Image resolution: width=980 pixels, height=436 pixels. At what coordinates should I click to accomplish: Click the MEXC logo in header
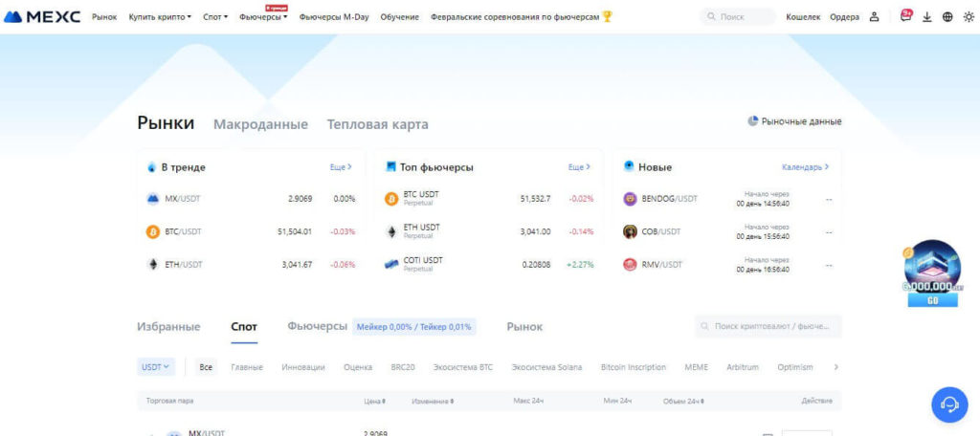pos(44,16)
